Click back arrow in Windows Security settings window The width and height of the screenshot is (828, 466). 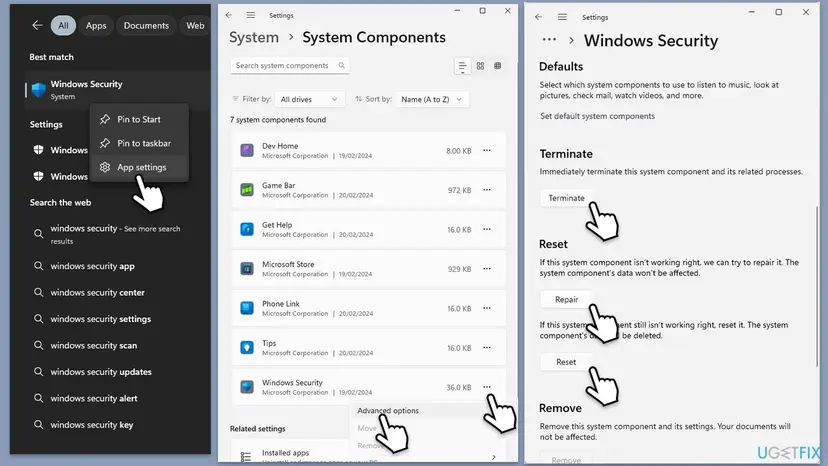[x=539, y=17]
